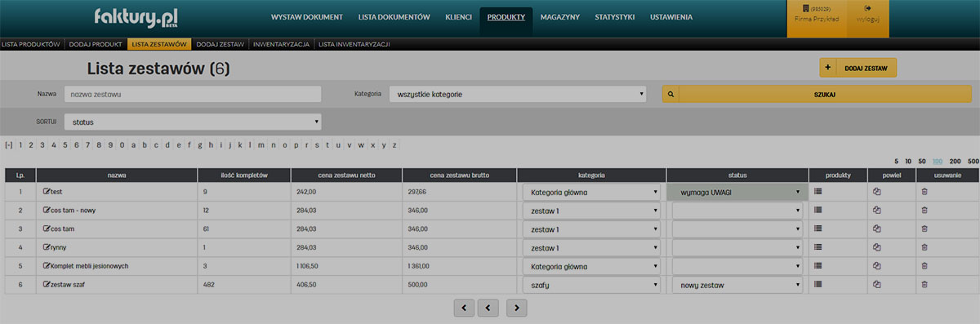
Task: Filter sets by letter k
Action: (240, 145)
